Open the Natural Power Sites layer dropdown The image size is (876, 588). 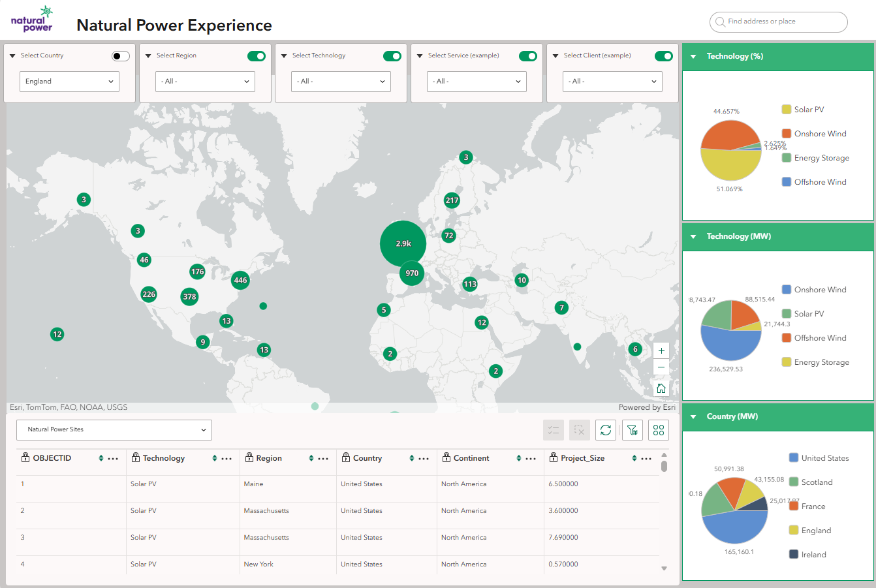coord(114,430)
